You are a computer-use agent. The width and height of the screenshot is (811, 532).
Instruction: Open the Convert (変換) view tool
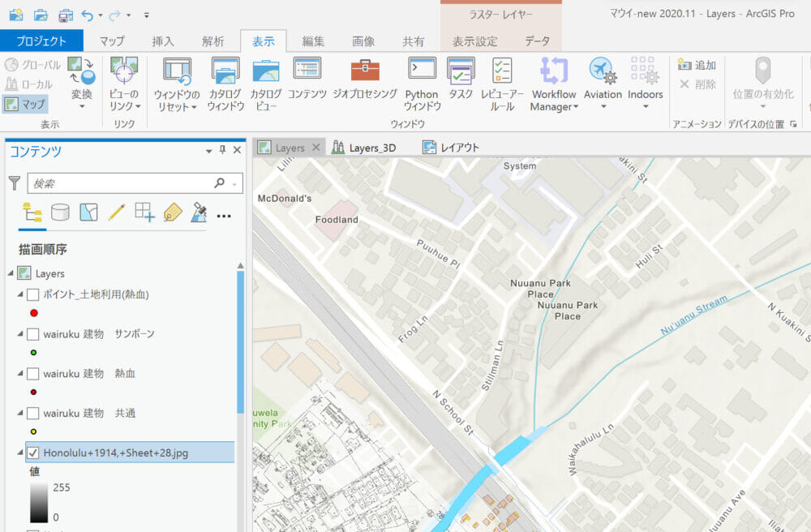point(82,83)
